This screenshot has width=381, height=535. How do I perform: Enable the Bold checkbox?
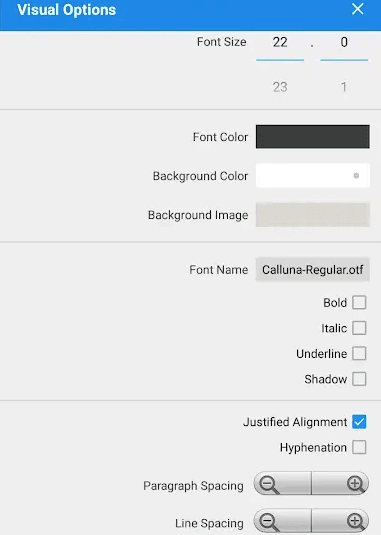(359, 302)
